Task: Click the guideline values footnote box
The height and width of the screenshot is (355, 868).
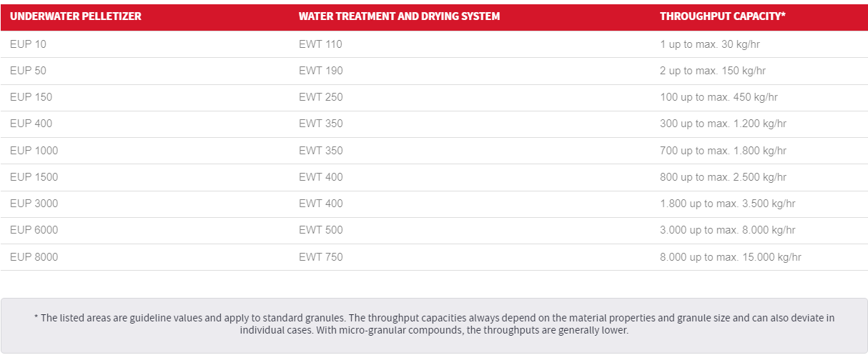Action: coord(434,325)
